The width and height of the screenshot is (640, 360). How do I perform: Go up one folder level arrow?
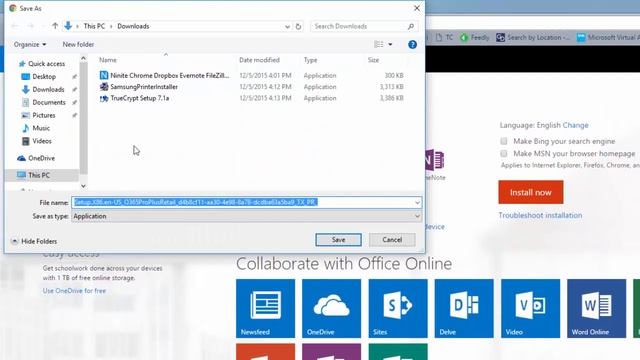click(x=55, y=26)
